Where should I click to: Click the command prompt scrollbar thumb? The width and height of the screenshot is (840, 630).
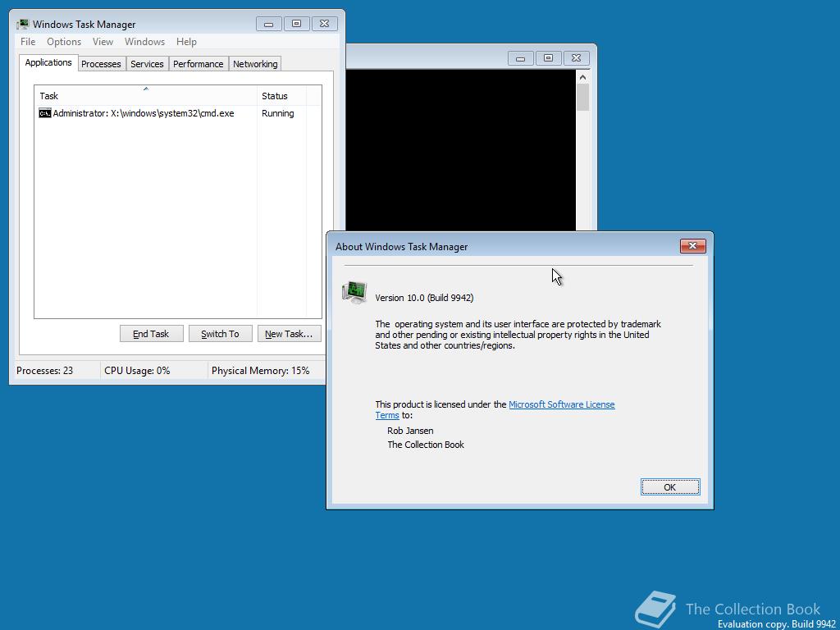coord(583,98)
